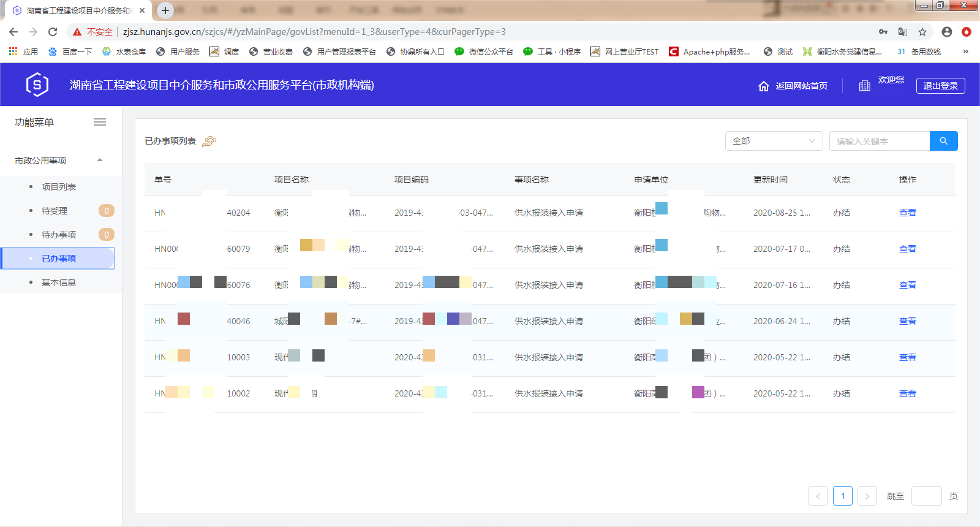Click the refresh icon beside 已办事项列表

coord(209,142)
